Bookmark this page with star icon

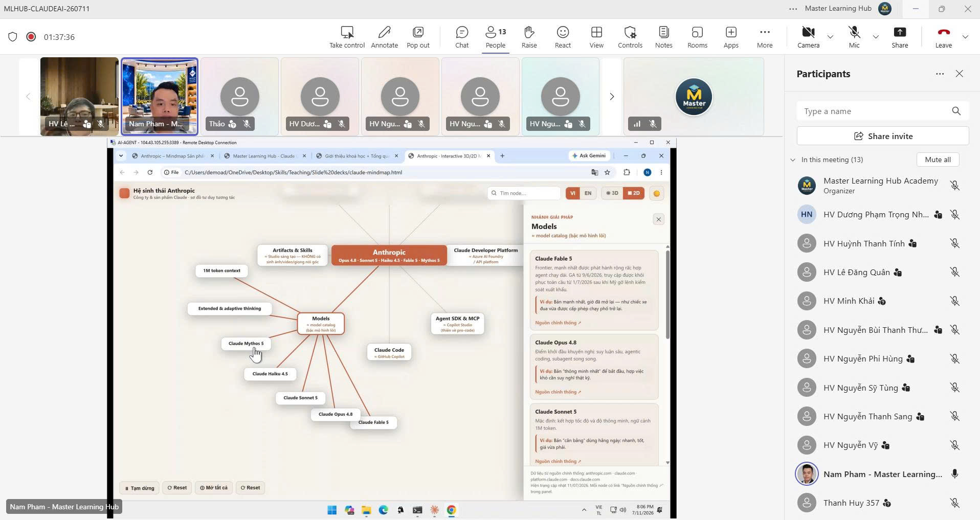point(607,172)
